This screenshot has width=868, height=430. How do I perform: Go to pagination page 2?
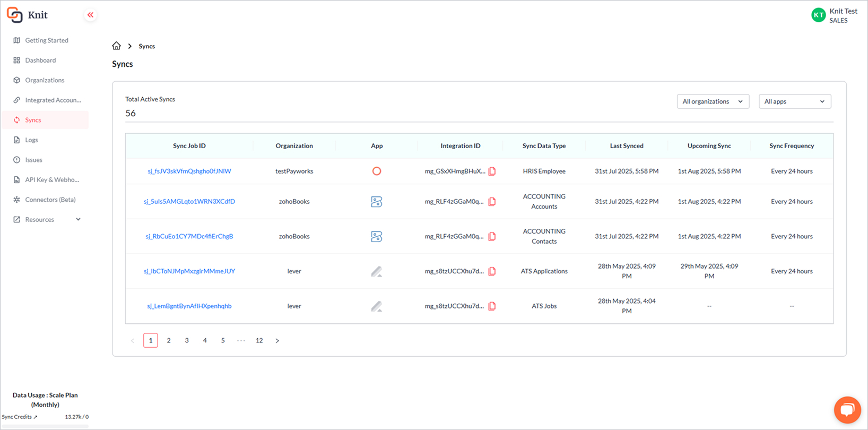169,340
